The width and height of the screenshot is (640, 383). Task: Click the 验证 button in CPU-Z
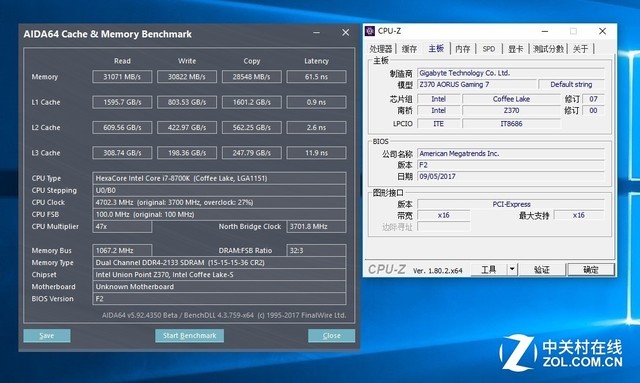point(542,269)
